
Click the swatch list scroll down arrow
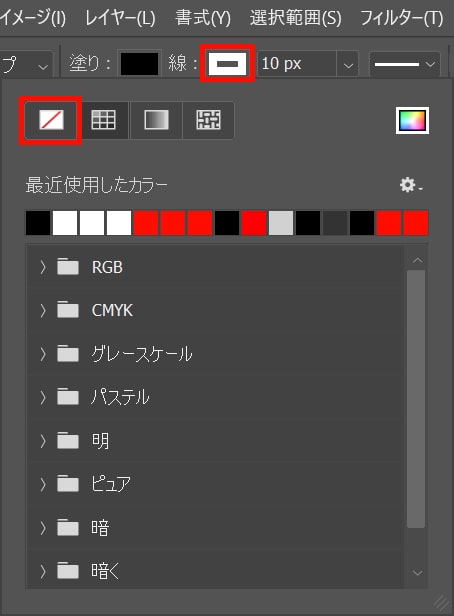pyautogui.click(x=417, y=573)
